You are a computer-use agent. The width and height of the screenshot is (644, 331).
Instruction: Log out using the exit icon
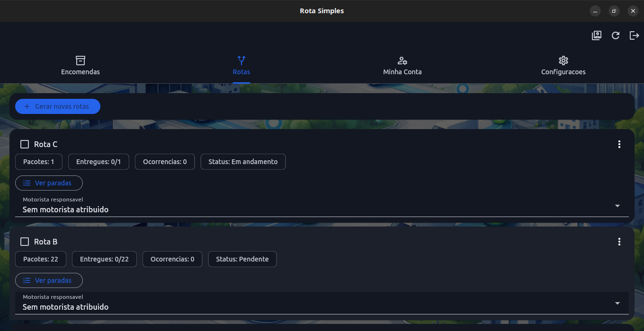click(634, 35)
